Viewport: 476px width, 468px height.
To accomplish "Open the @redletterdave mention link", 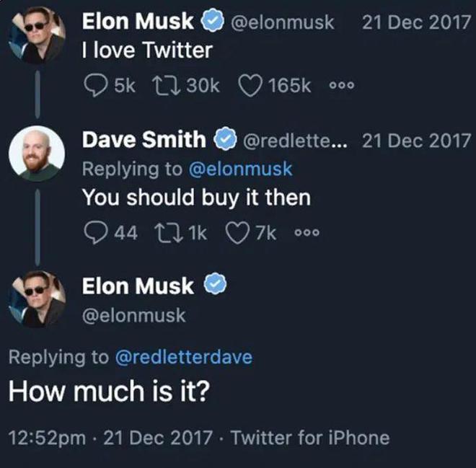I will [184, 357].
